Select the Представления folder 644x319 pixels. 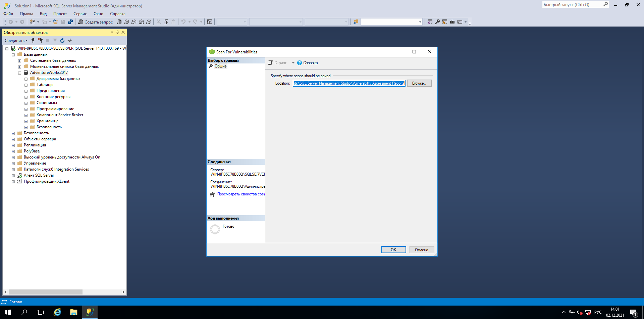pyautogui.click(x=51, y=91)
